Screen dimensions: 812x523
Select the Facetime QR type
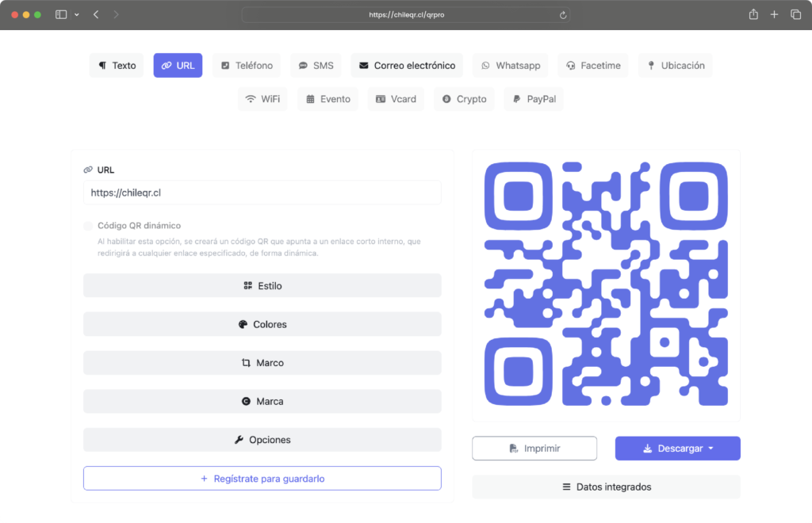[593, 66]
